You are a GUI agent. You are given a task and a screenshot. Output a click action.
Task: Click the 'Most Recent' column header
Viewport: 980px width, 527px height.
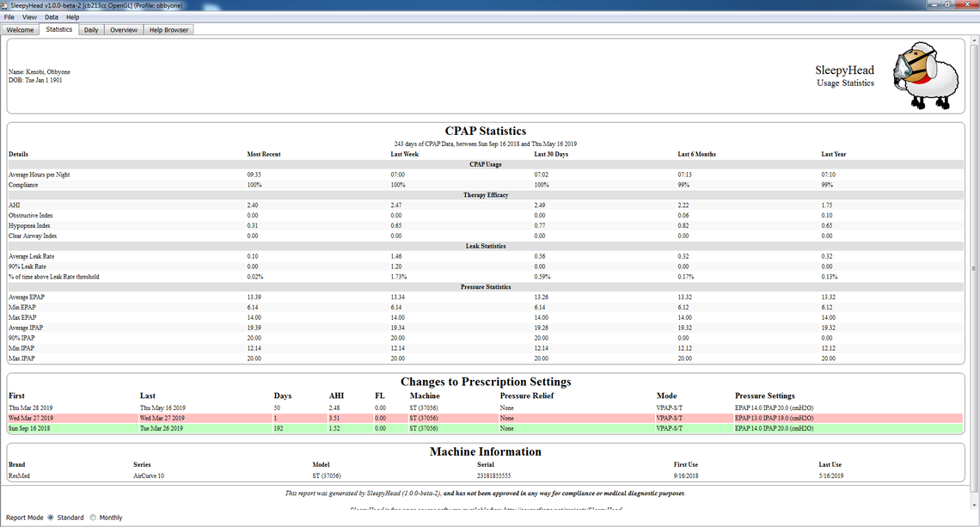click(264, 155)
